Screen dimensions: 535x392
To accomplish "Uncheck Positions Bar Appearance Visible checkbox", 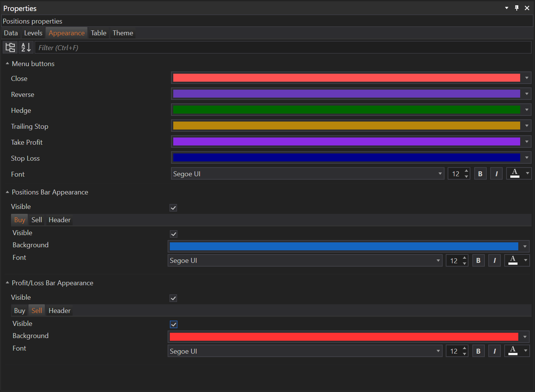I will [x=173, y=208].
